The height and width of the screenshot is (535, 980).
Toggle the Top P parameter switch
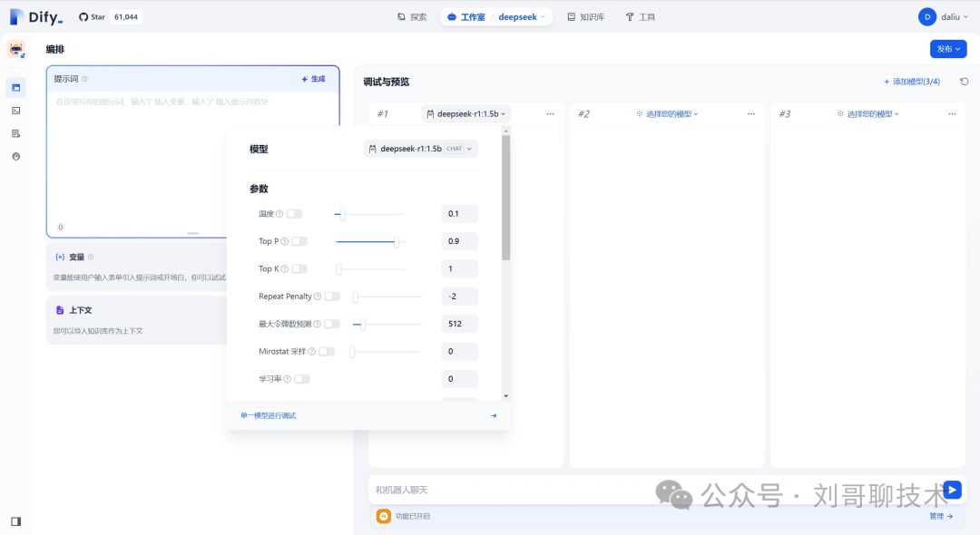299,241
